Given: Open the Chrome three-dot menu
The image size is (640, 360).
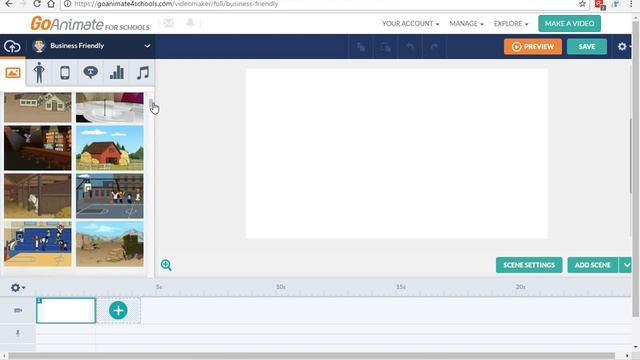Looking at the screenshot, I should [x=631, y=4].
